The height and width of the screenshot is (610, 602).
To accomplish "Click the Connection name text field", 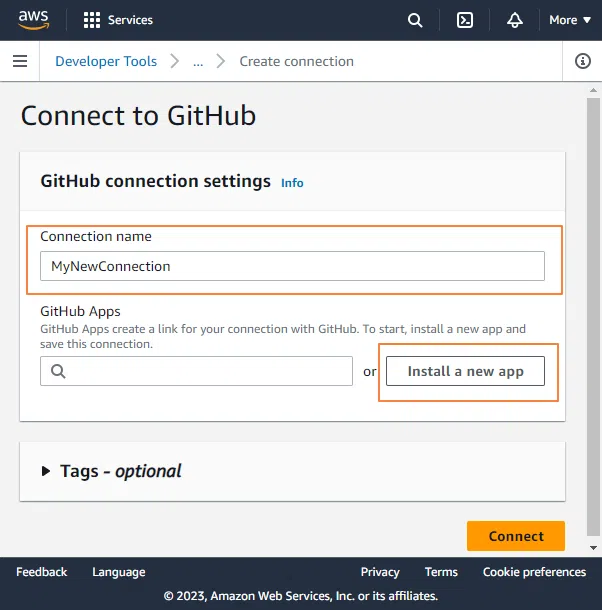I will 292,266.
